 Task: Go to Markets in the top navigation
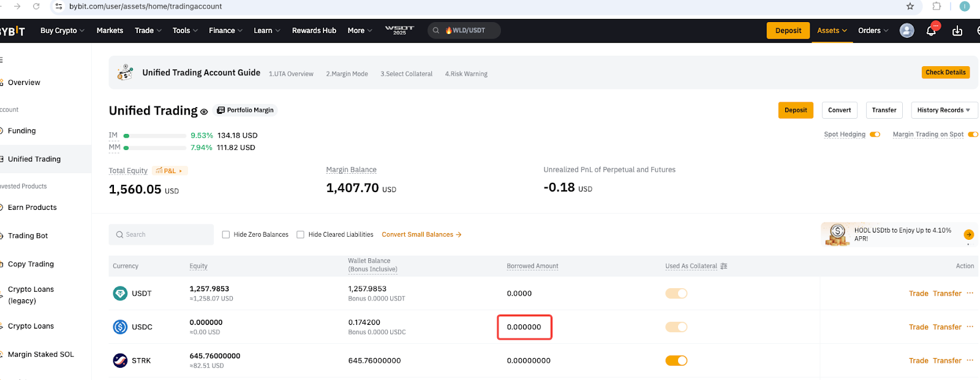(110, 31)
